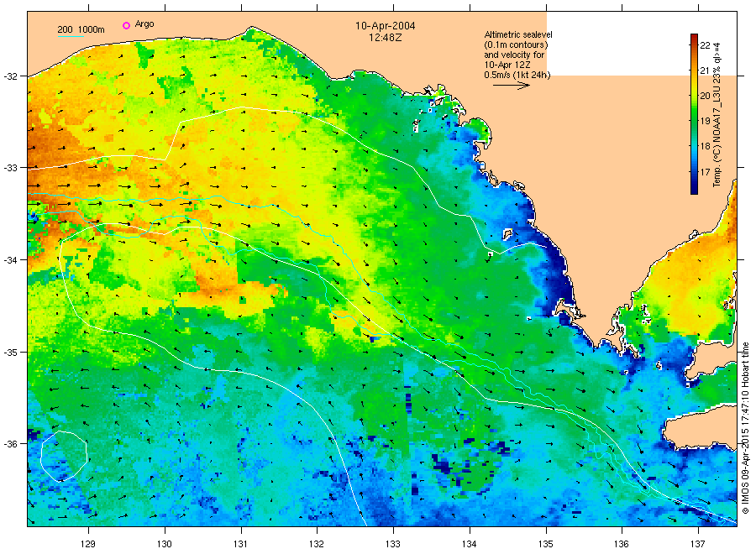Click the '0.5m/s (1kt 24h)' legend text
The width and height of the screenshot is (756, 554).
click(517, 75)
